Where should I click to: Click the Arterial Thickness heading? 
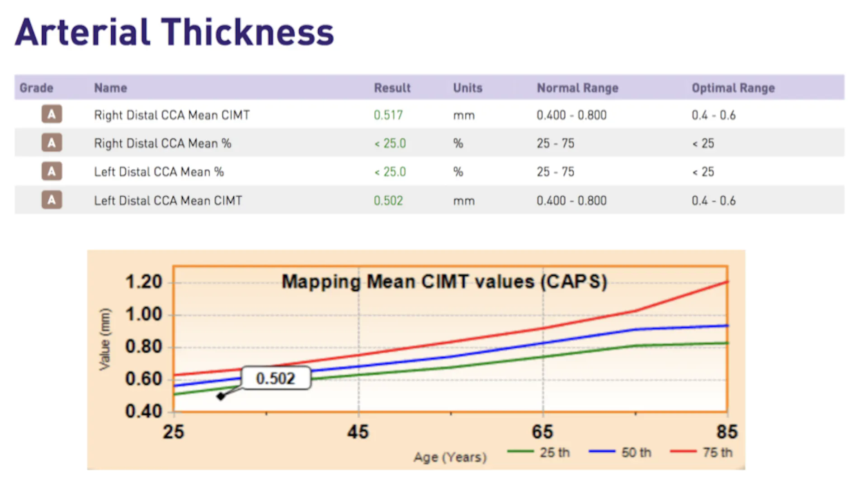coord(175,32)
